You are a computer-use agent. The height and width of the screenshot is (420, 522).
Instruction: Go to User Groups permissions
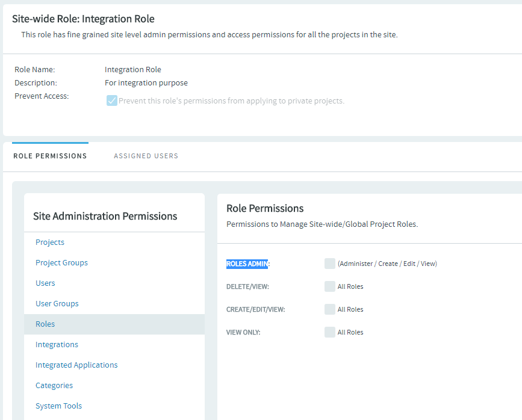pyautogui.click(x=57, y=303)
